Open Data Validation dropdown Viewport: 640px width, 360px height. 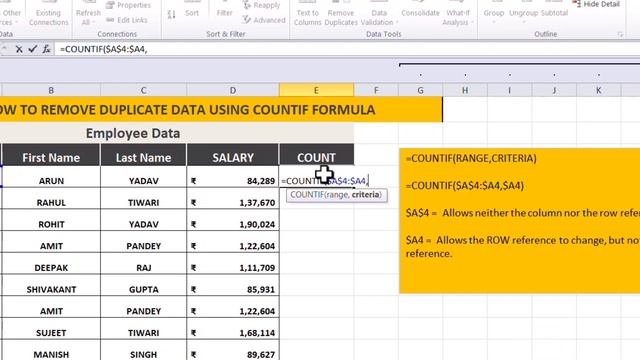click(x=379, y=14)
